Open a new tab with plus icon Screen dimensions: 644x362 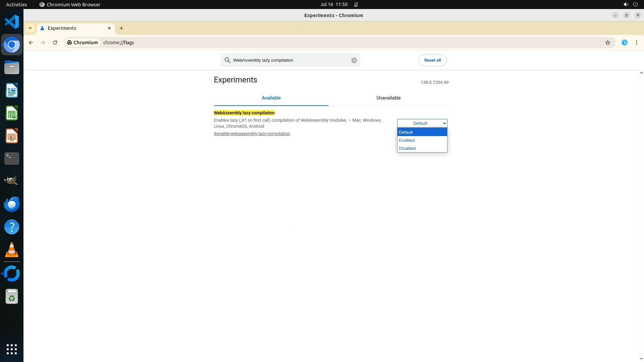(x=121, y=28)
